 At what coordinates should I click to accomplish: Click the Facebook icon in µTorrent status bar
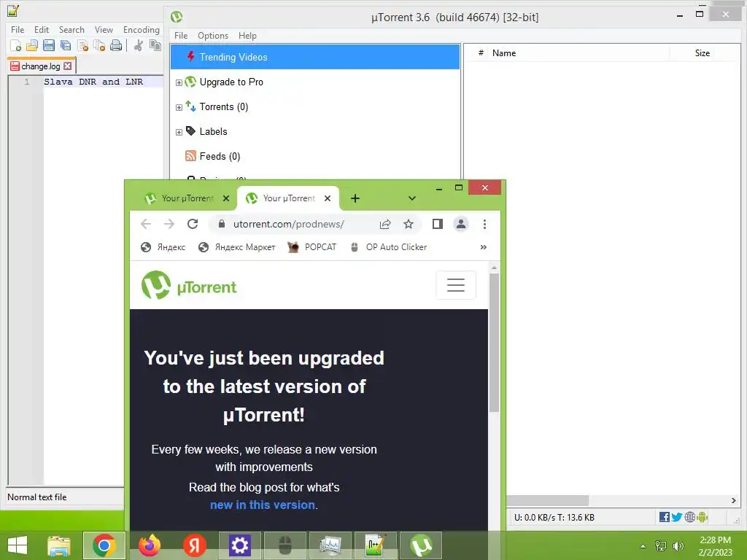pos(664,517)
